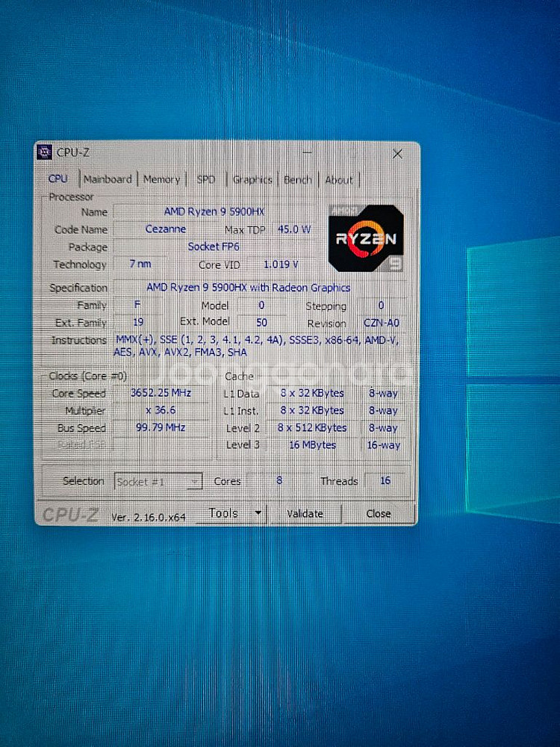Viewport: 560px width, 747px height.
Task: Click the Ext. Family value 19
Action: coord(138,323)
